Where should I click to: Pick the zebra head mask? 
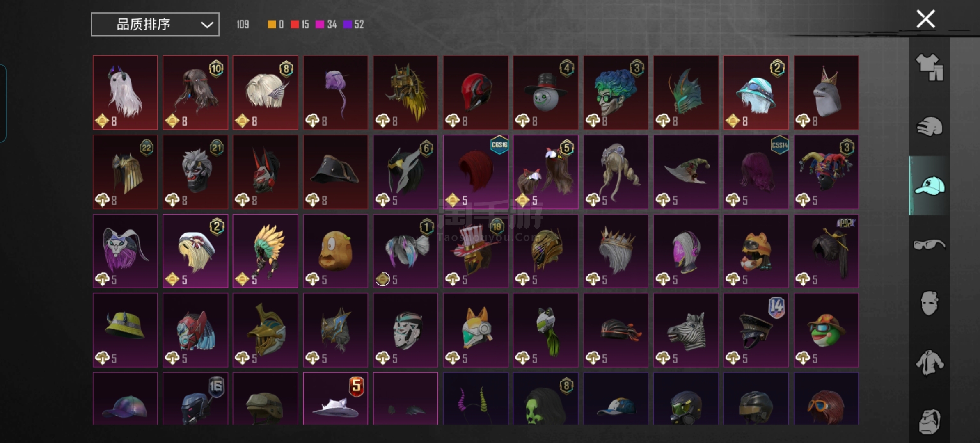(x=686, y=330)
